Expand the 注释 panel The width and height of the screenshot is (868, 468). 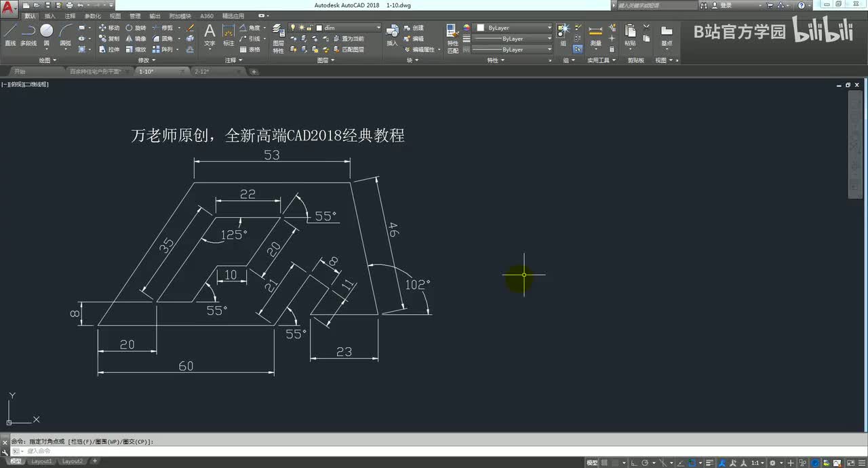[x=234, y=60]
